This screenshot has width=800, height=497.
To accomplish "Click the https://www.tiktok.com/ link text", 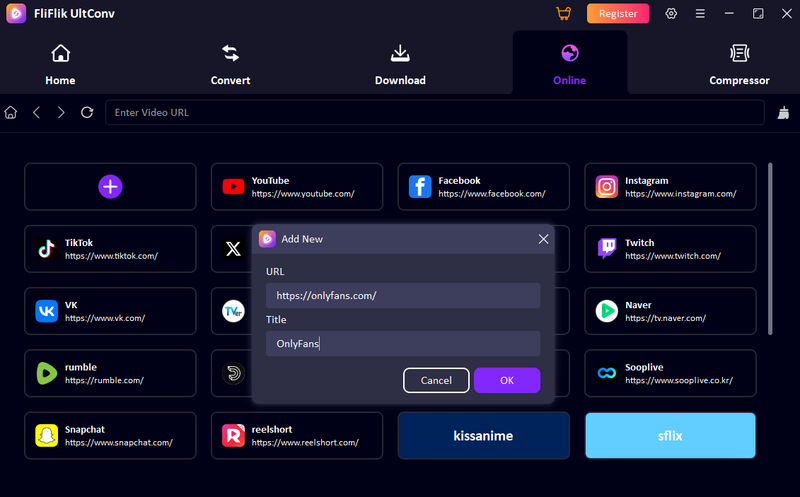I will click(x=111, y=256).
